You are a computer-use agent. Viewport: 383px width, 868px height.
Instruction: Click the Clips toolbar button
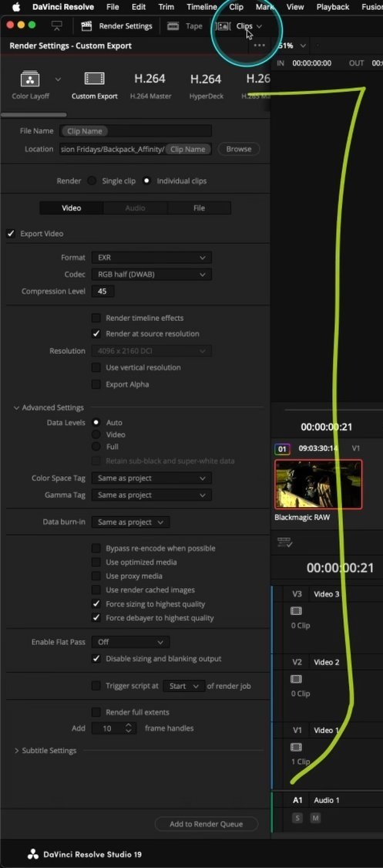[x=237, y=26]
